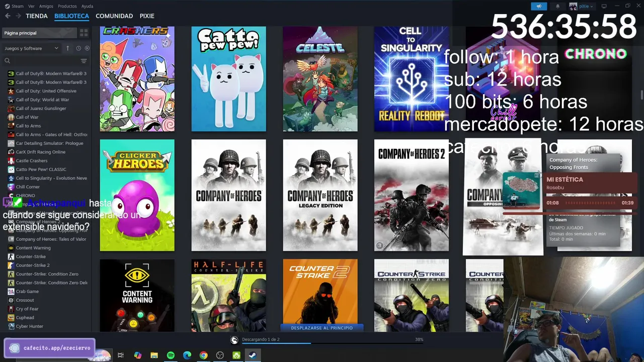This screenshot has height=362, width=644.
Task: Open the Catto Pew Pew! cover
Action: 228,79
